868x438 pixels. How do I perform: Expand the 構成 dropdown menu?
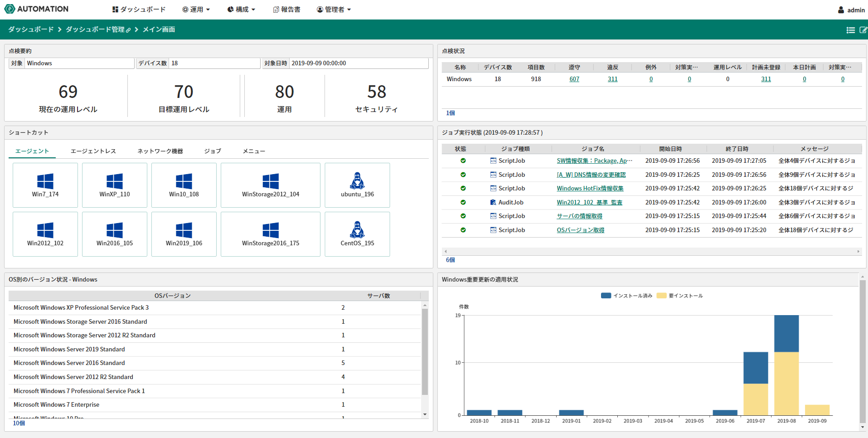pos(241,10)
